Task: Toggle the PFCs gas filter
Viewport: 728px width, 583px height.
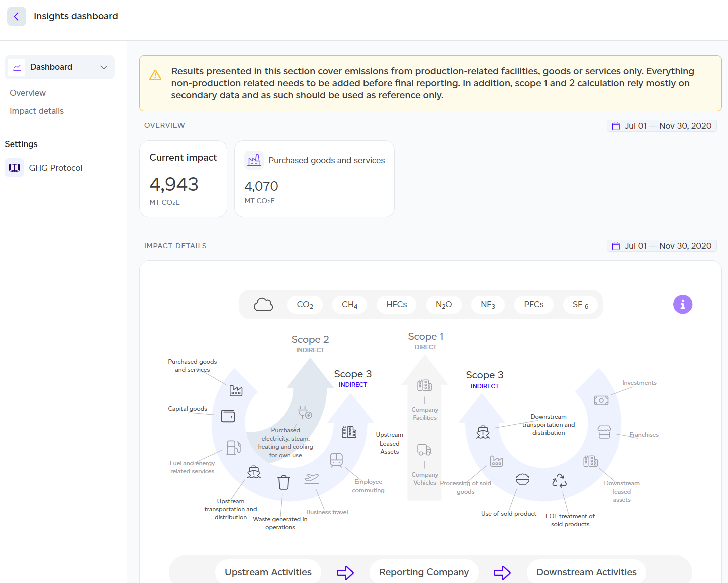Action: click(x=534, y=305)
